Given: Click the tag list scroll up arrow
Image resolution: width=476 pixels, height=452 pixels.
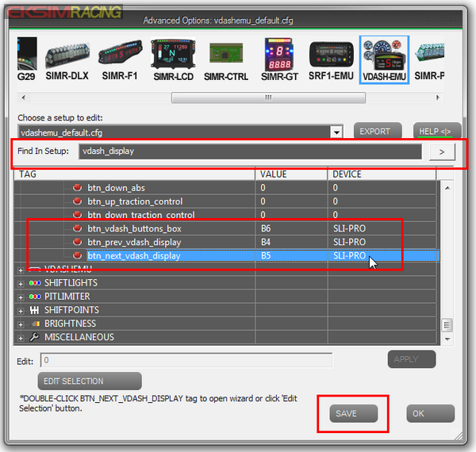Looking at the screenshot, I should (447, 188).
